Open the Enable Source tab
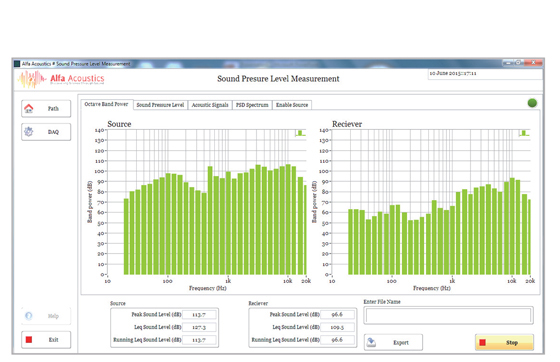560x362 pixels. click(292, 105)
